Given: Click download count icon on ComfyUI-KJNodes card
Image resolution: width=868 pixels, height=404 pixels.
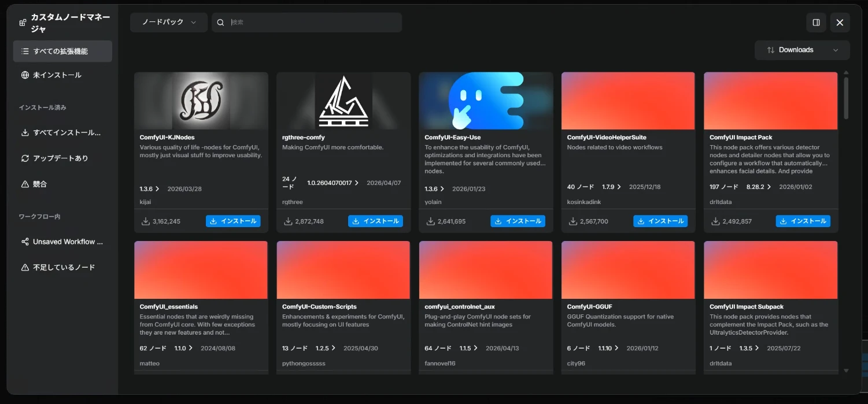Looking at the screenshot, I should pyautogui.click(x=145, y=221).
